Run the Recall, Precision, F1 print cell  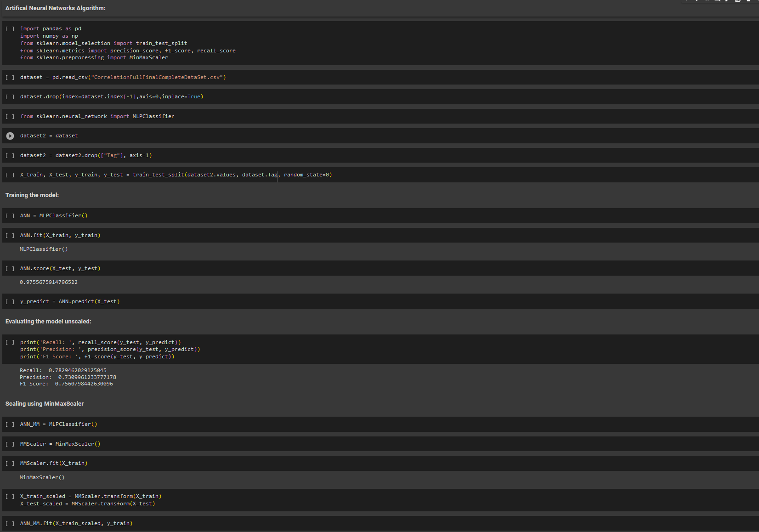10,343
